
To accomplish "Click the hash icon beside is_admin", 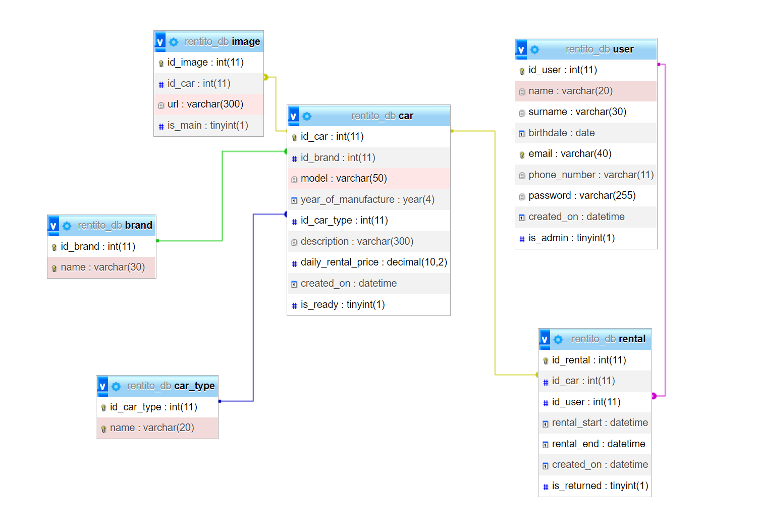I will click(x=522, y=239).
